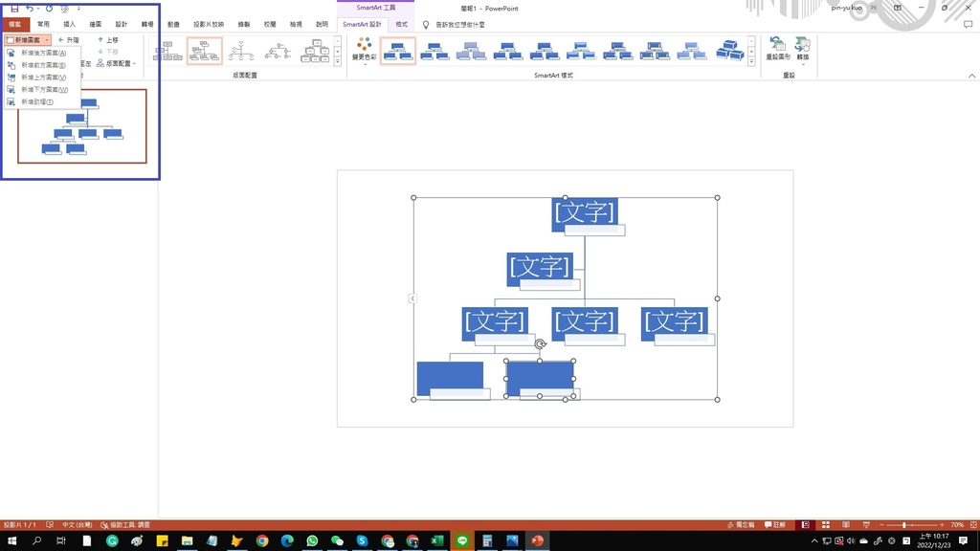
Task: Open the 轉換 (Convert) dropdown
Action: (x=803, y=50)
